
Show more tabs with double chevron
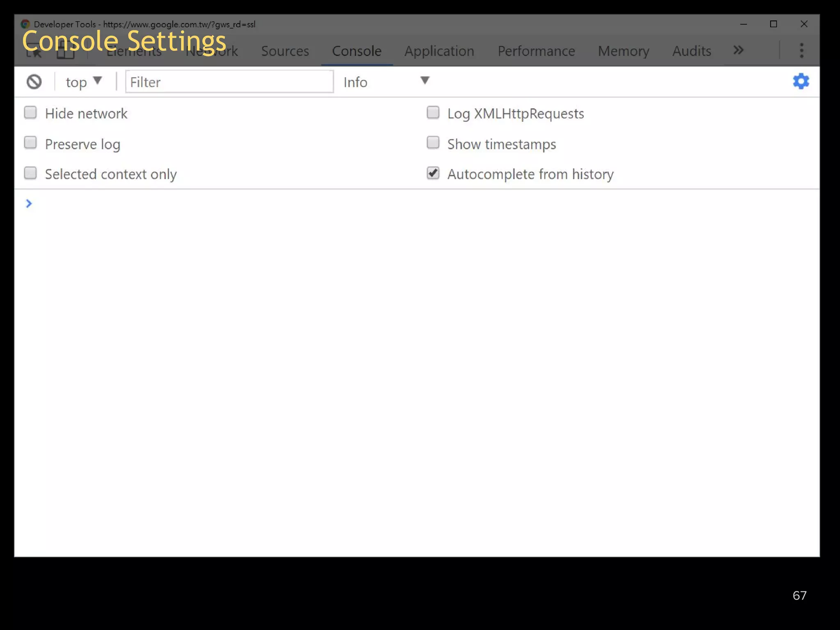point(738,50)
